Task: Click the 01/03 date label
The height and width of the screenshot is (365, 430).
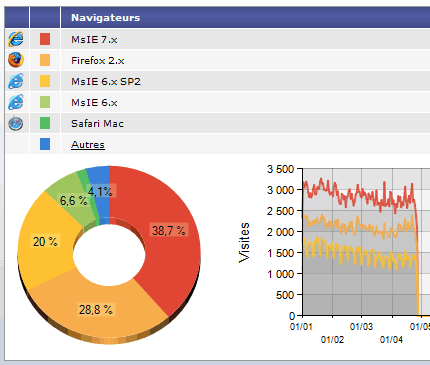Action: (361, 326)
